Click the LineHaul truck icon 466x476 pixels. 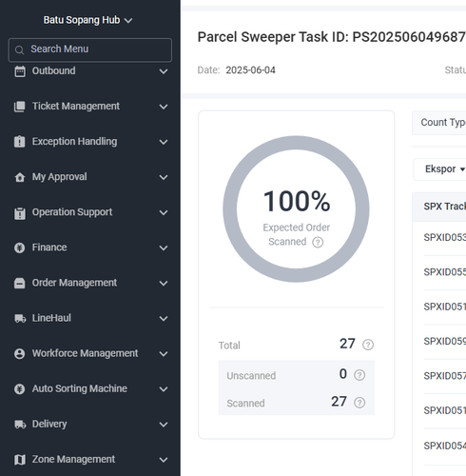[20, 318]
